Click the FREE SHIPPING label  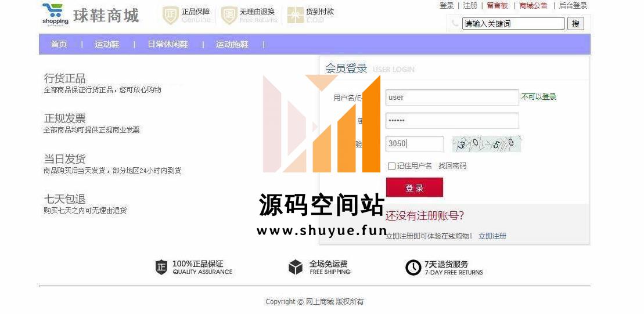pos(330,272)
